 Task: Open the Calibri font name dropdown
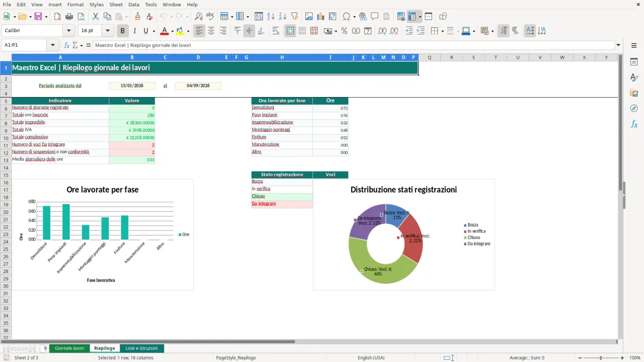(x=69, y=31)
